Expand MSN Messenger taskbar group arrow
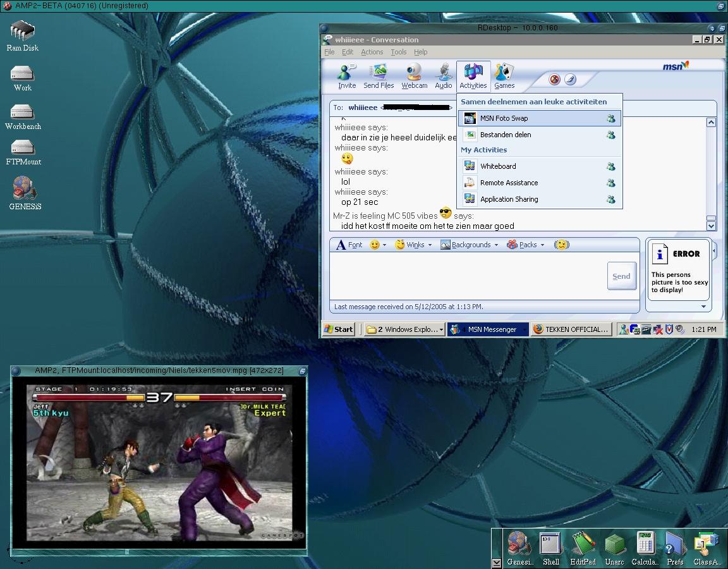Image resolution: width=728 pixels, height=569 pixels. coord(525,329)
